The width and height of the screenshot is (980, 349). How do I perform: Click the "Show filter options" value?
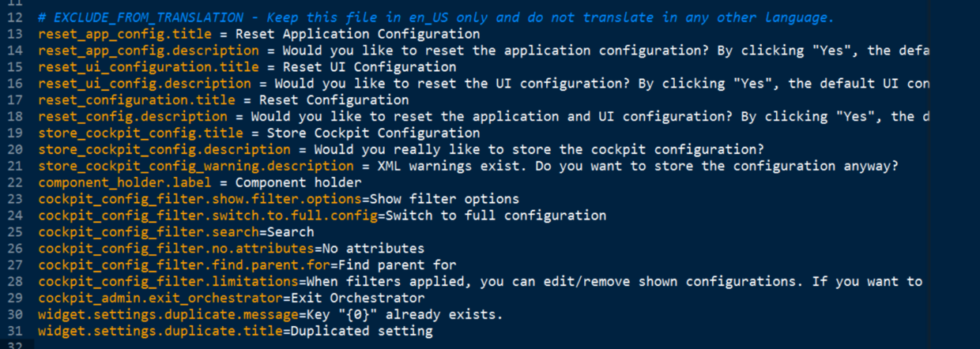[x=444, y=200]
